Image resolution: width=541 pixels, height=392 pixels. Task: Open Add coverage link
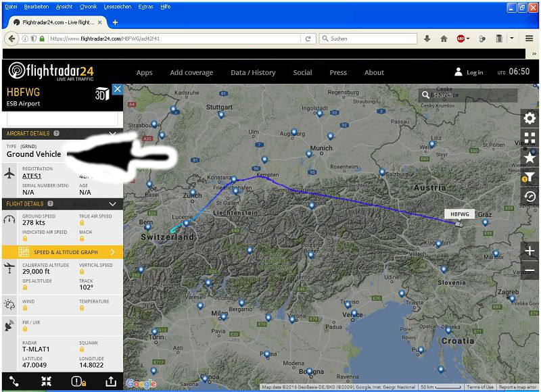[x=191, y=72]
